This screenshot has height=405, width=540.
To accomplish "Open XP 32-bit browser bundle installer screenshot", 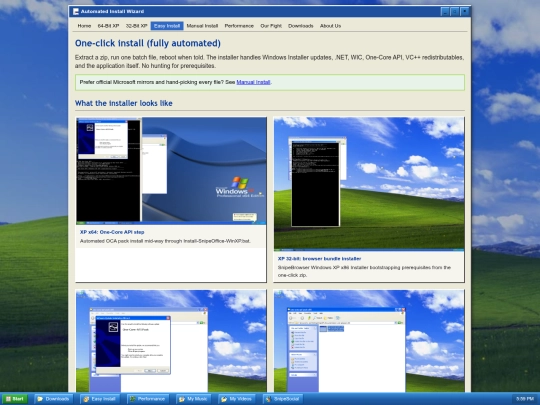I will 369,184.
